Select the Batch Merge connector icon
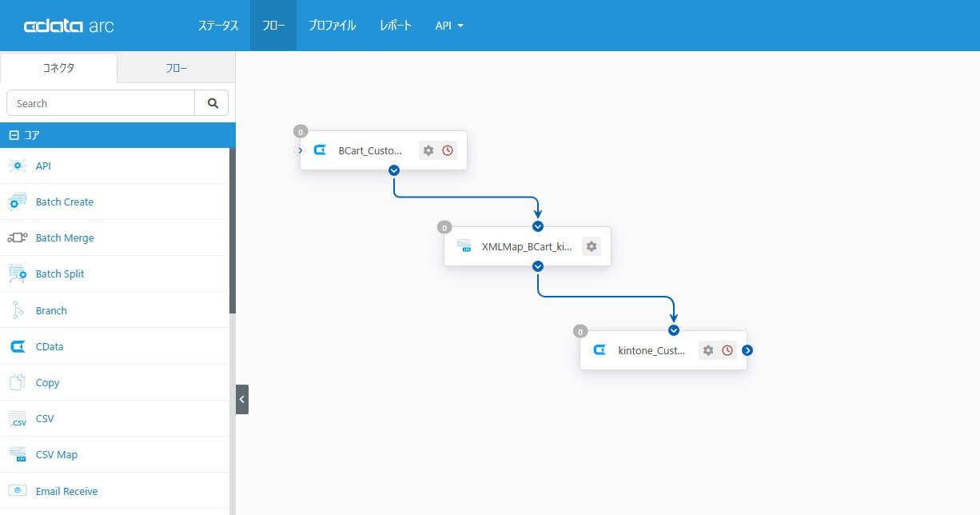 (18, 238)
